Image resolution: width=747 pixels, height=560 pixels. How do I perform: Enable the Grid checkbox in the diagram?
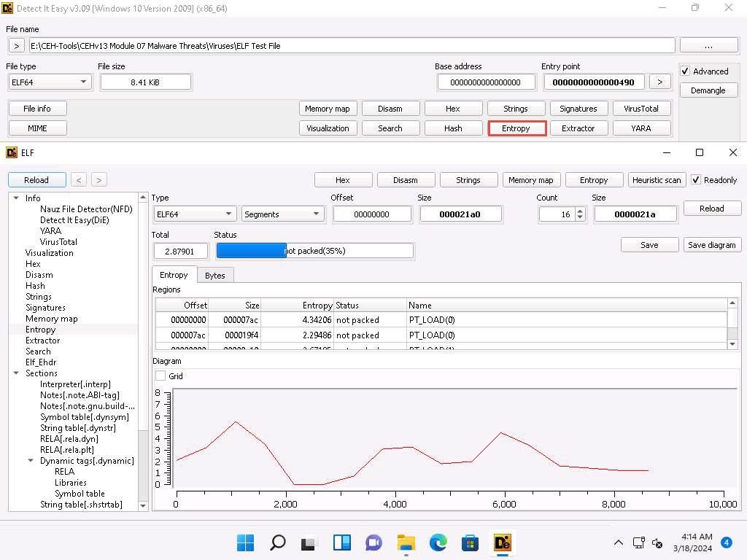coord(160,376)
